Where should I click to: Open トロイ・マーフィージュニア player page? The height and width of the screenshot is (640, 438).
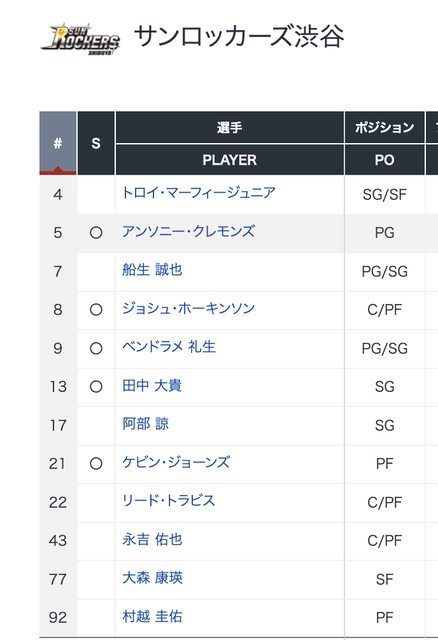(x=199, y=192)
